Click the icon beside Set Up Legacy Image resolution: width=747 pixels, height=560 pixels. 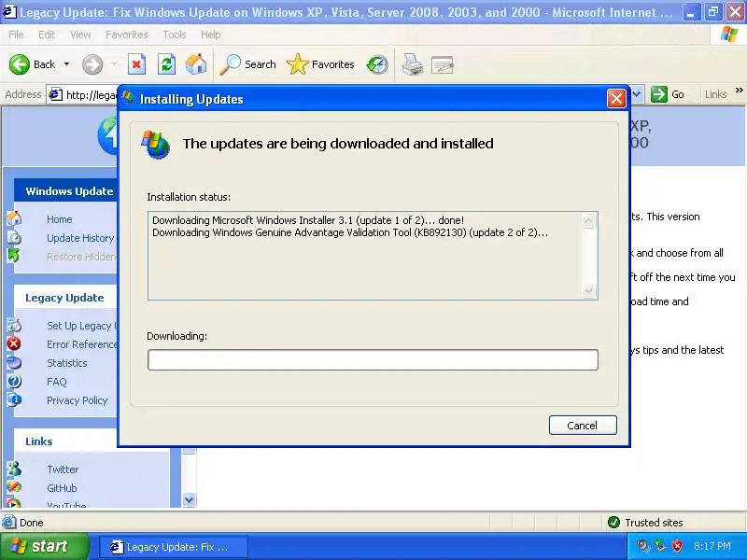point(14,325)
